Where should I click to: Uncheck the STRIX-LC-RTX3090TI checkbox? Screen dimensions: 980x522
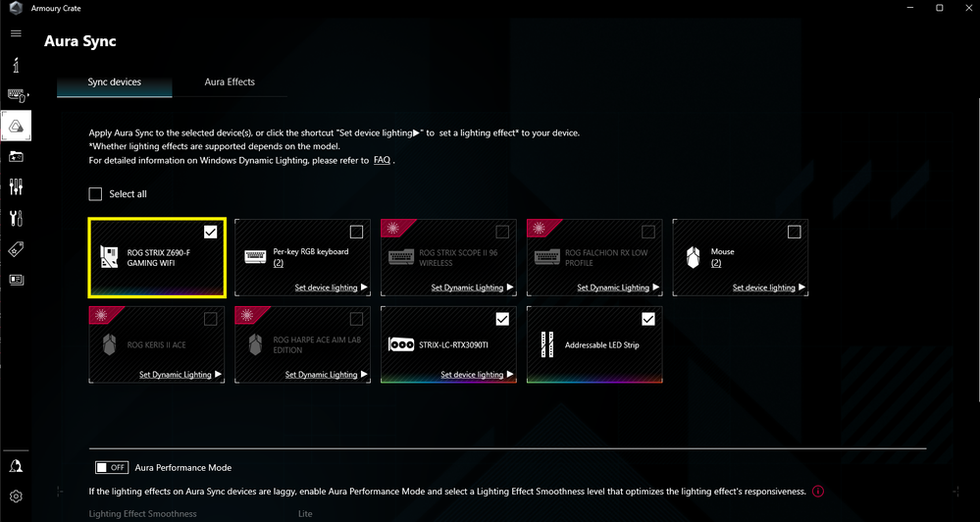tap(502, 320)
